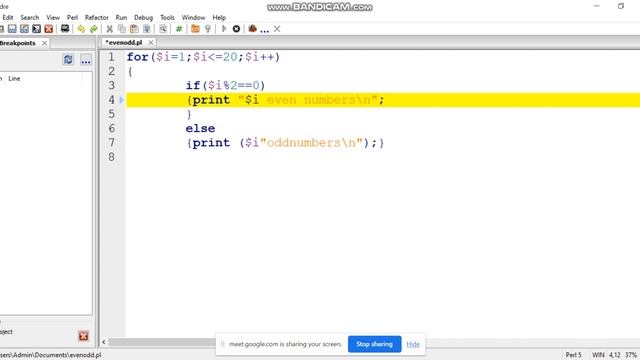Click line number 8 in the margin
Screen dimensions: 640x360
[x=111, y=157]
